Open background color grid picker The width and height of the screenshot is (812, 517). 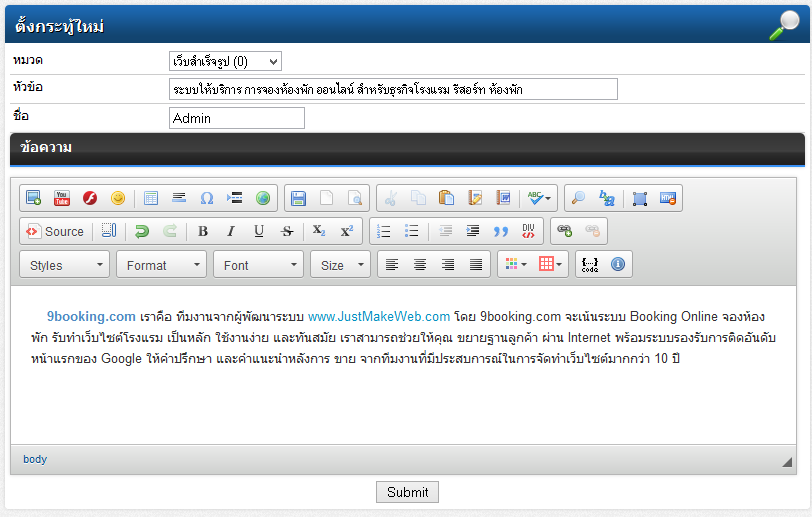[x=550, y=265]
